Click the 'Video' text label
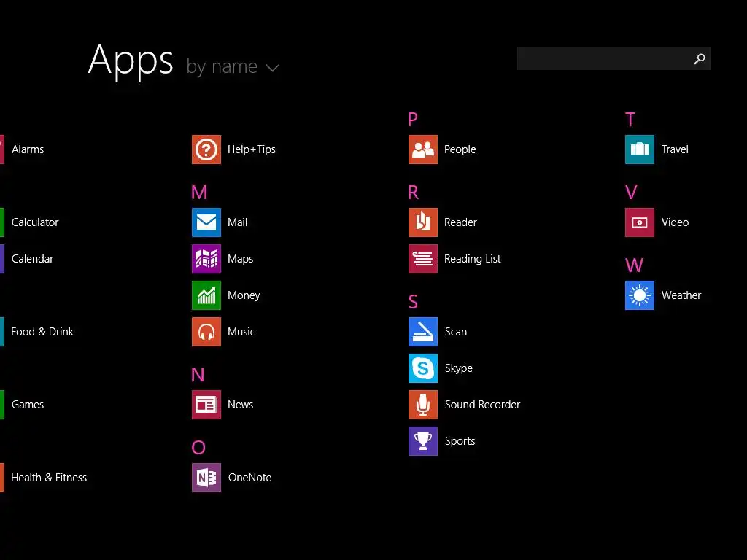The image size is (747, 560). (x=675, y=222)
